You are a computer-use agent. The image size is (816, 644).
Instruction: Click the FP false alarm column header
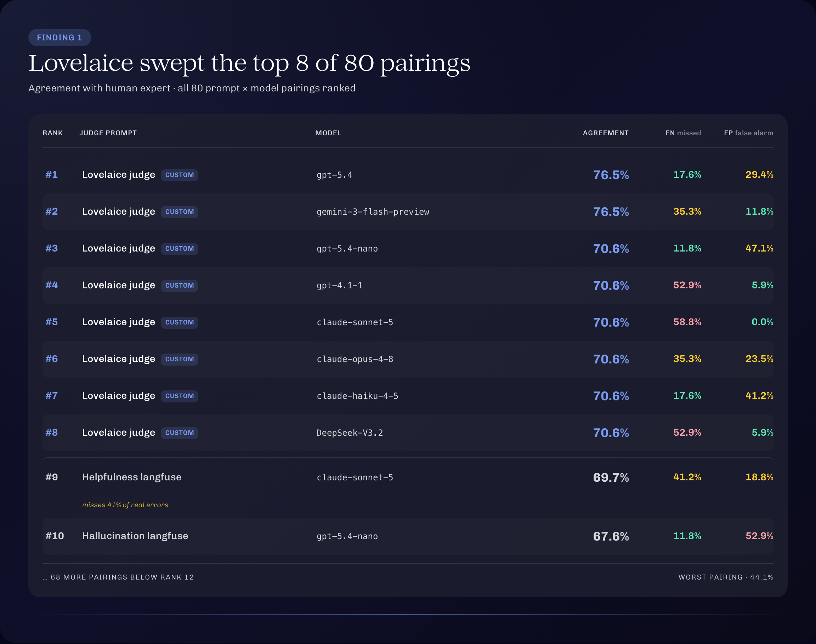click(x=748, y=133)
